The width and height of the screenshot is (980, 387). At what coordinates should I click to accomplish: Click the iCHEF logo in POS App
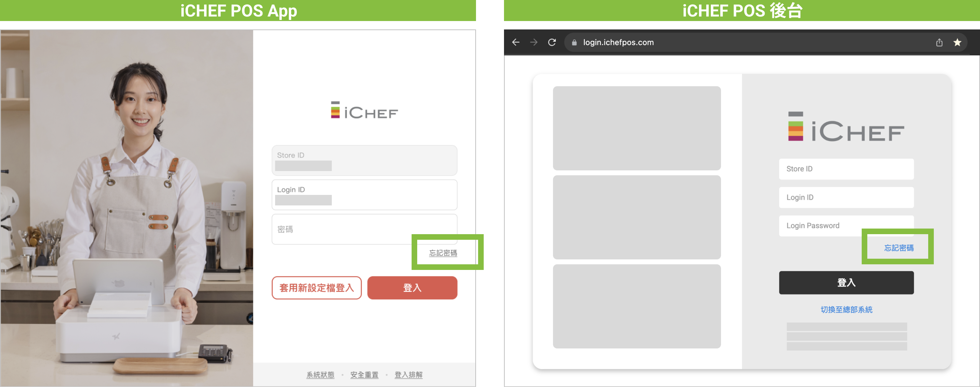[364, 110]
